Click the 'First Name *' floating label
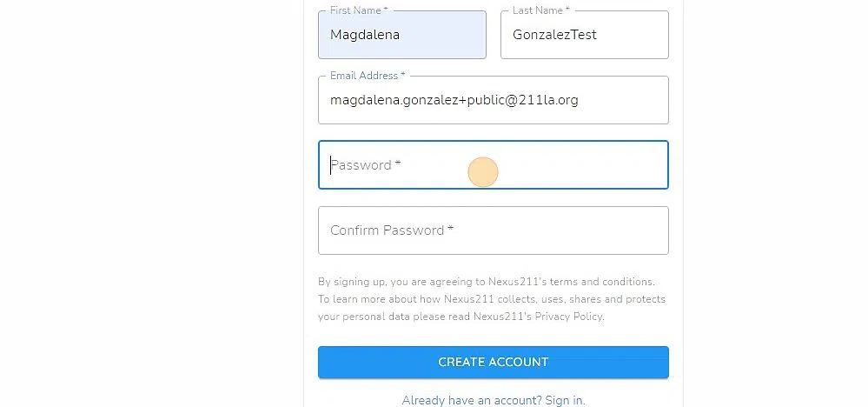The width and height of the screenshot is (868, 407). tap(359, 10)
